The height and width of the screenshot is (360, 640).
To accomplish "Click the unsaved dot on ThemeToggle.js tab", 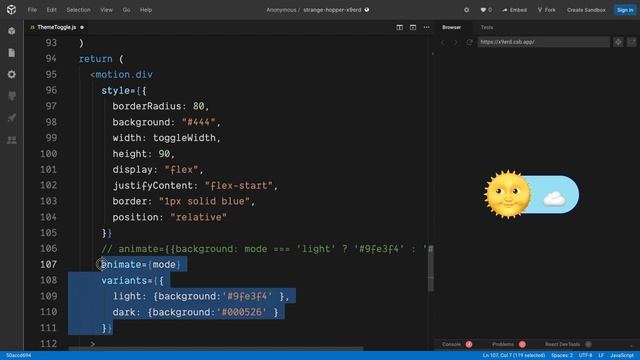I will point(82,27).
